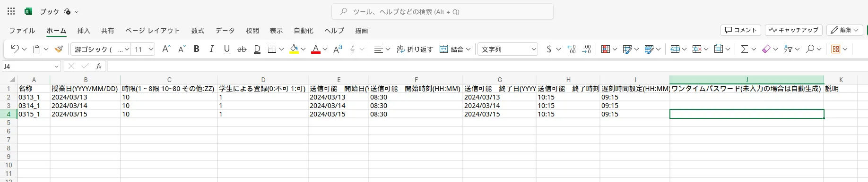Expand font color dropdown arrow
This screenshot has width=868, height=182.
[325, 49]
